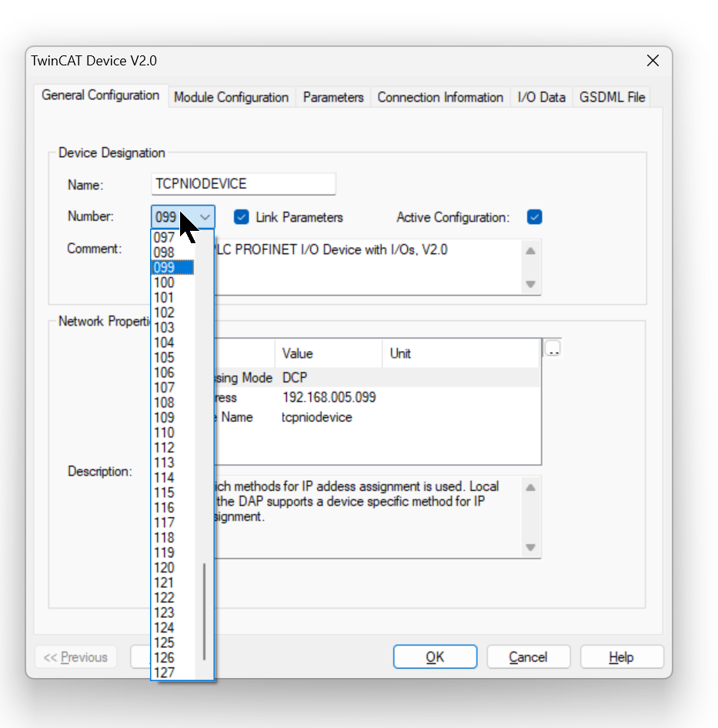This screenshot has width=718, height=728.
Task: Select the highlighted 099 list entry
Action: point(172,268)
